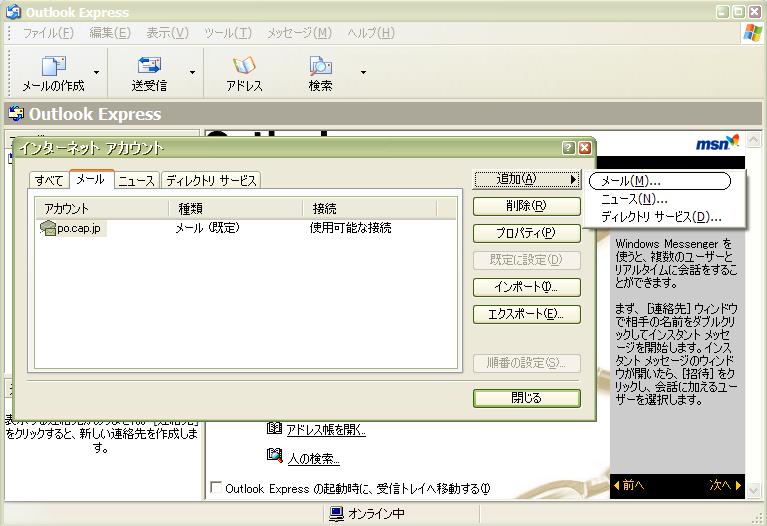Close the インターネット アカウント dialog with the X

585,148
